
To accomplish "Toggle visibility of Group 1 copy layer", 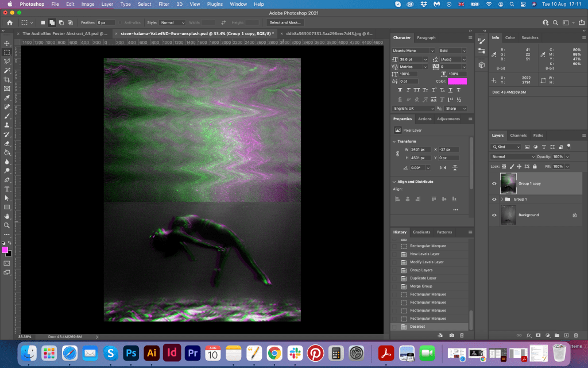I will [x=494, y=183].
